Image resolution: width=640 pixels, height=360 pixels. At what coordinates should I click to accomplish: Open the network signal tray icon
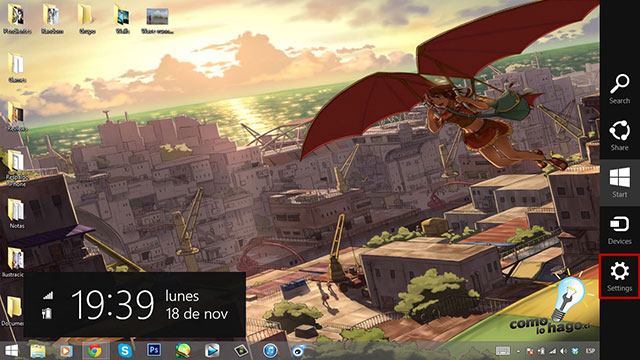(x=552, y=351)
